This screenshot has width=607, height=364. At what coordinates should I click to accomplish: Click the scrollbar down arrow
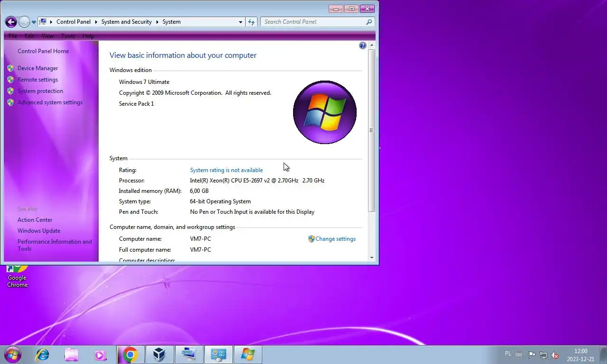click(x=372, y=258)
